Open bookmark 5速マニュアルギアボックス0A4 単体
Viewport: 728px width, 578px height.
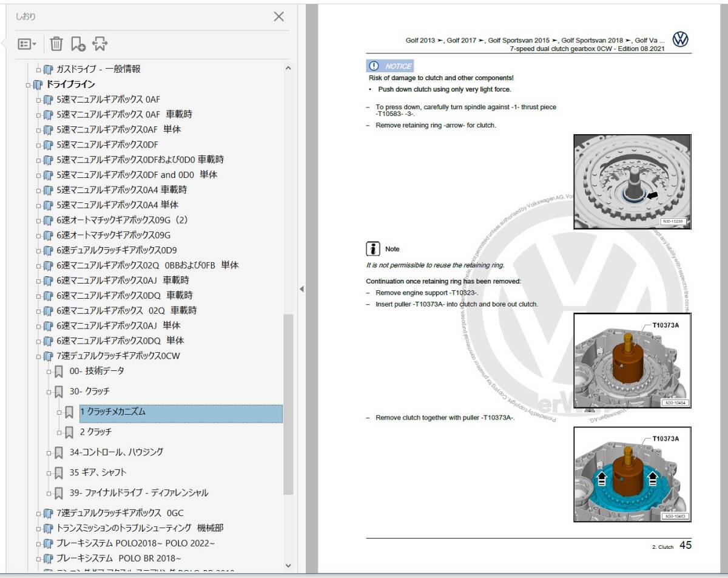tap(118, 205)
